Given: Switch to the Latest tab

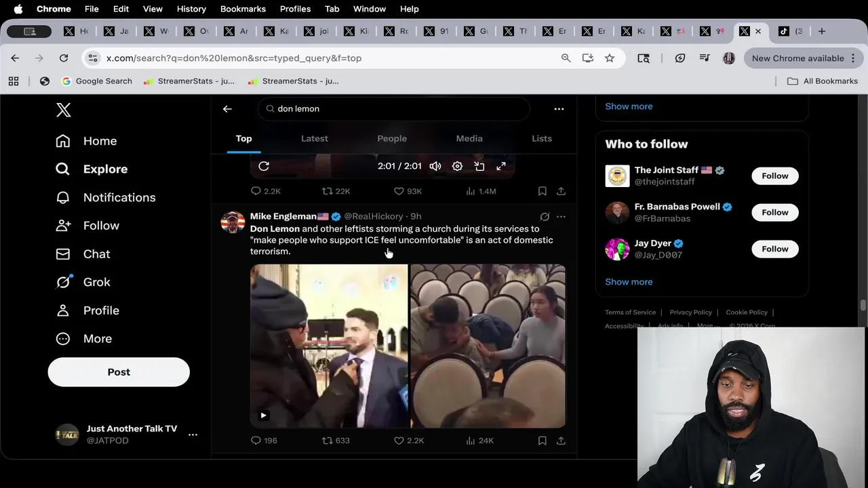Looking at the screenshot, I should click(x=315, y=138).
